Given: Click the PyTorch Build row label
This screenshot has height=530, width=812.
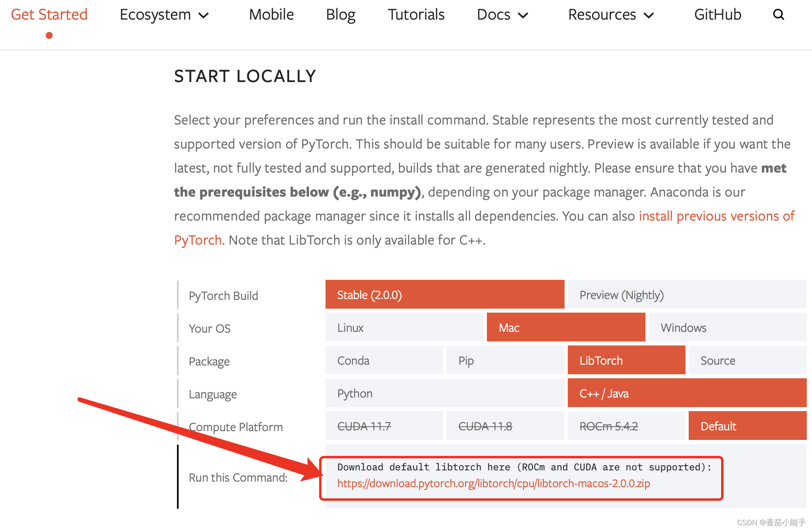Looking at the screenshot, I should point(223,296).
